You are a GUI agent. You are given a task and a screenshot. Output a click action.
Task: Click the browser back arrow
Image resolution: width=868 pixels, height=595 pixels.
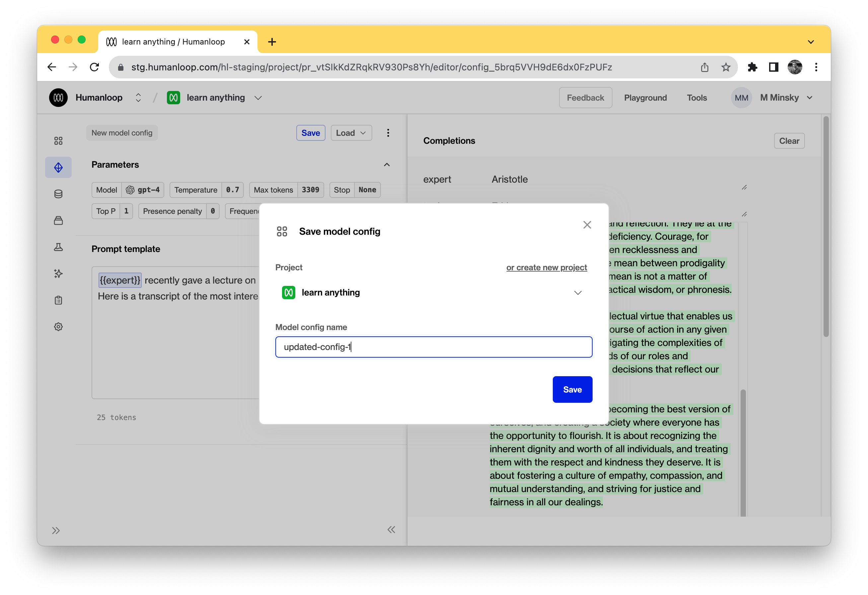click(51, 67)
